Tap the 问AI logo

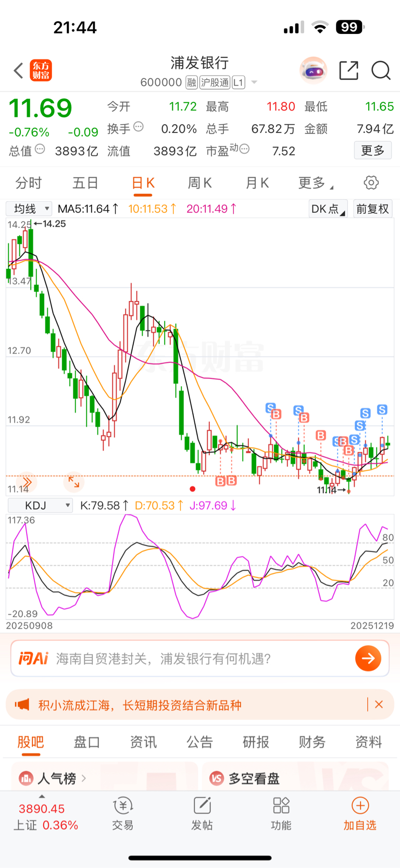33,658
